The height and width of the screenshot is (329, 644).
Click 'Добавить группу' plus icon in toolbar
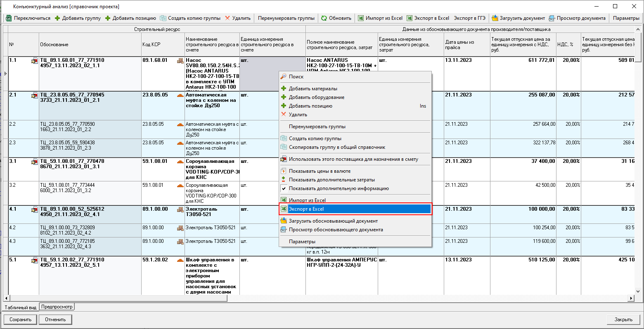coord(57,18)
